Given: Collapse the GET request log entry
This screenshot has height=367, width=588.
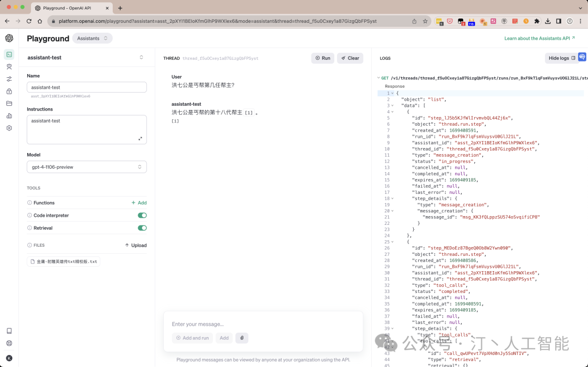Looking at the screenshot, I should [x=378, y=78].
